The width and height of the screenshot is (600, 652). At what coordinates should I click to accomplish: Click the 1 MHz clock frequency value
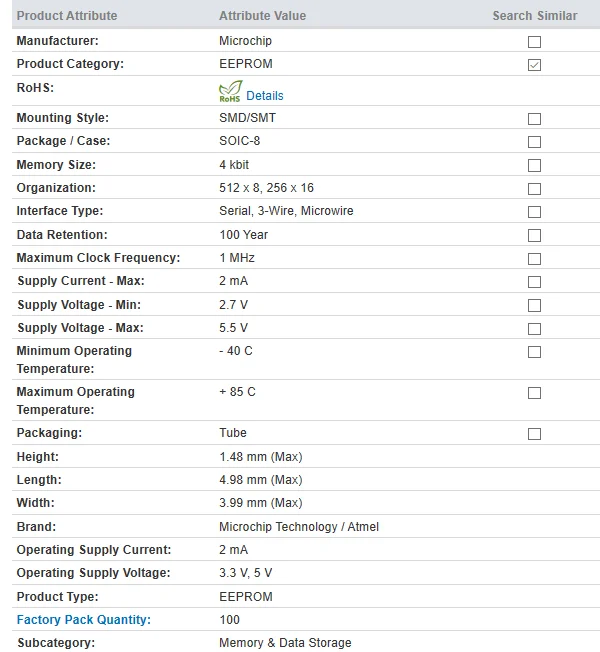click(x=237, y=258)
